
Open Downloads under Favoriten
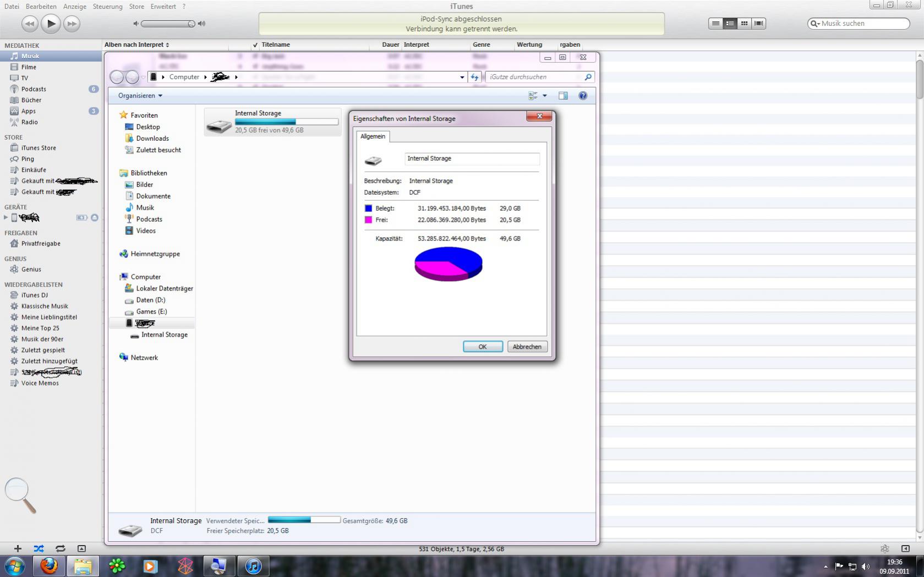(152, 139)
